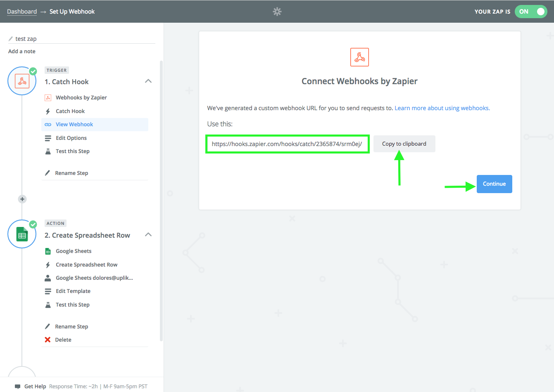Click the pencil icon beside test zap name

[11, 39]
